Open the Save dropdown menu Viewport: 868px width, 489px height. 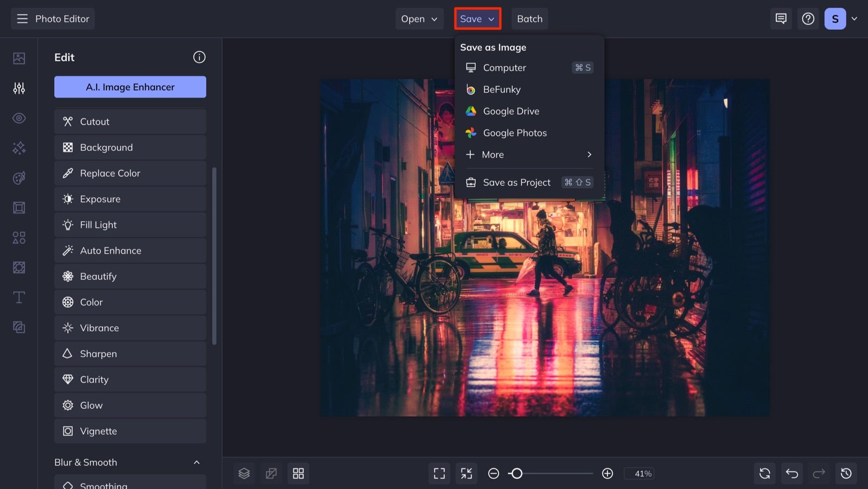click(x=477, y=18)
